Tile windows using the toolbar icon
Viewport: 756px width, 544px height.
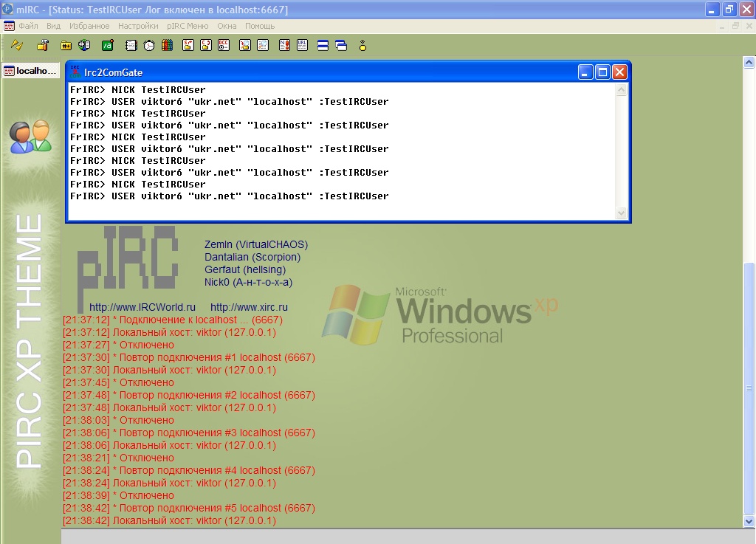point(323,45)
